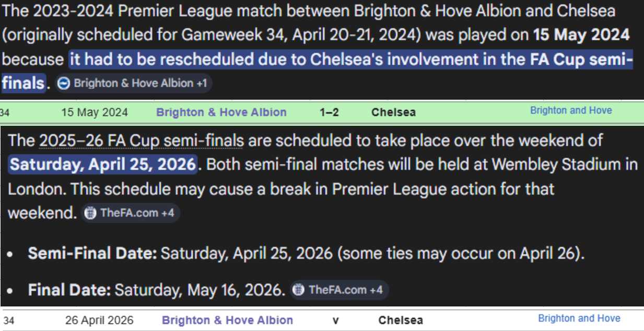
Task: Select Chelsea in the 26 April 2026 fixture row
Action: pyautogui.click(x=401, y=320)
